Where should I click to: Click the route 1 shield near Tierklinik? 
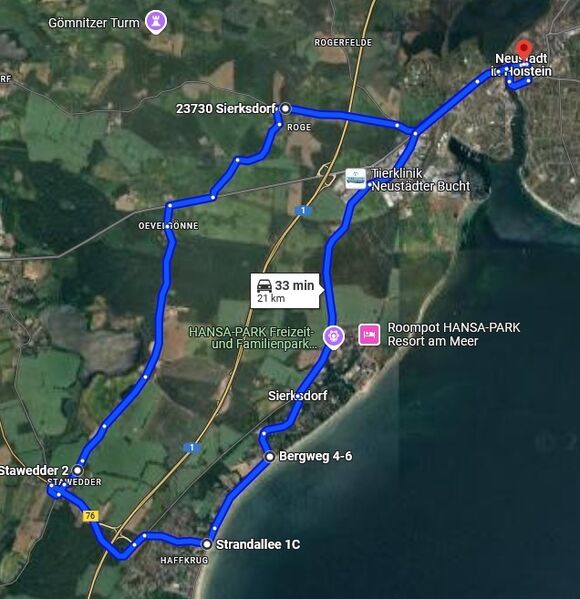303,210
